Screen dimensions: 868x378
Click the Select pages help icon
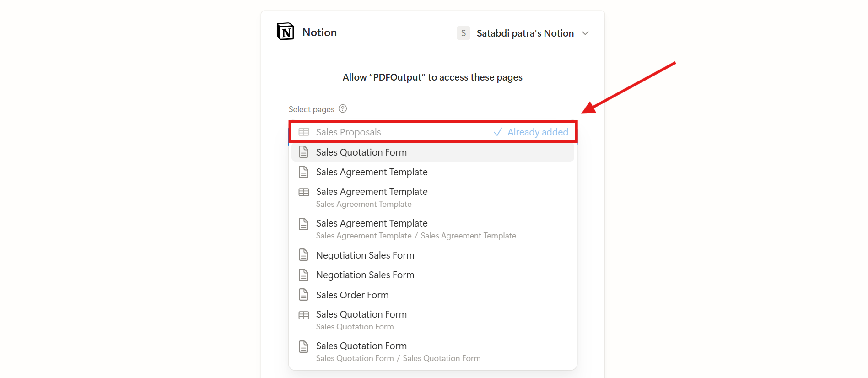click(x=343, y=109)
